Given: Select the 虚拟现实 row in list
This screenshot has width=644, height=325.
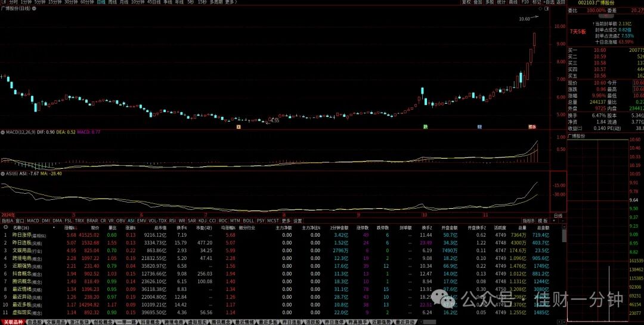Looking at the screenshot, I should coord(280,312).
